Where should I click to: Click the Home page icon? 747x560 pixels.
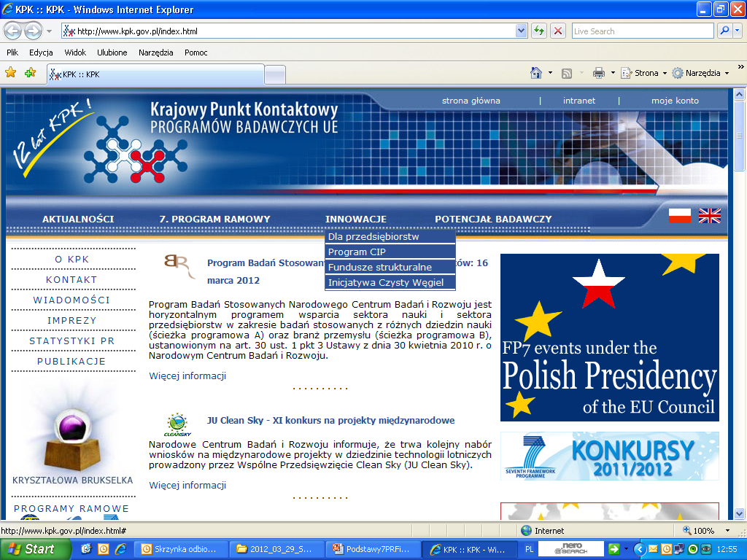pyautogui.click(x=536, y=73)
